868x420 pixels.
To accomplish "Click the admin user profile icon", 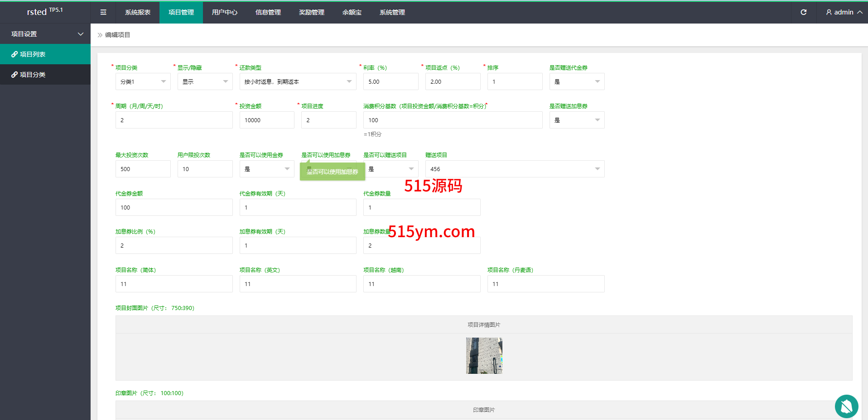I will click(x=829, y=12).
